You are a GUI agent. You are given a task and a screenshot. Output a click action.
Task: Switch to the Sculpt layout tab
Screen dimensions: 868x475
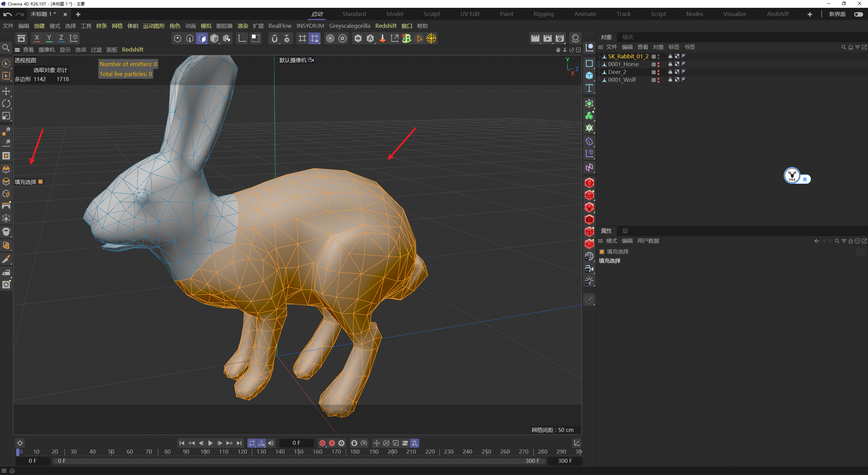(431, 14)
